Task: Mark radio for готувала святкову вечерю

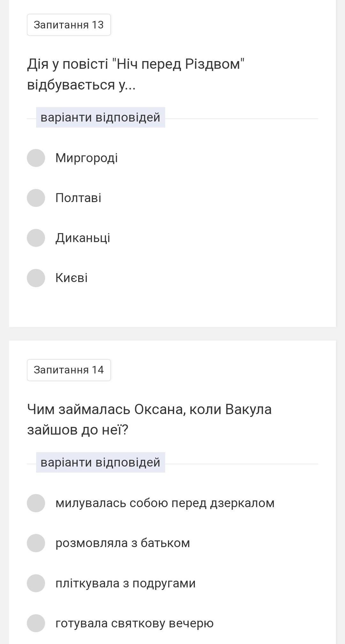Action: click(x=36, y=623)
